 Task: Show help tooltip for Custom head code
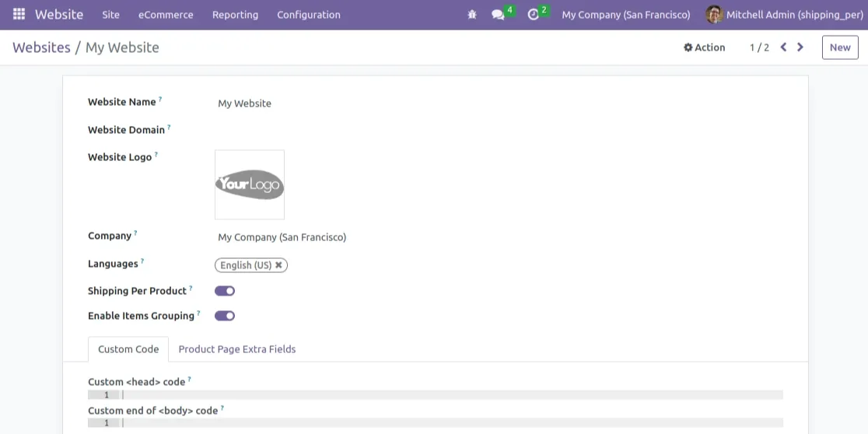(189, 379)
